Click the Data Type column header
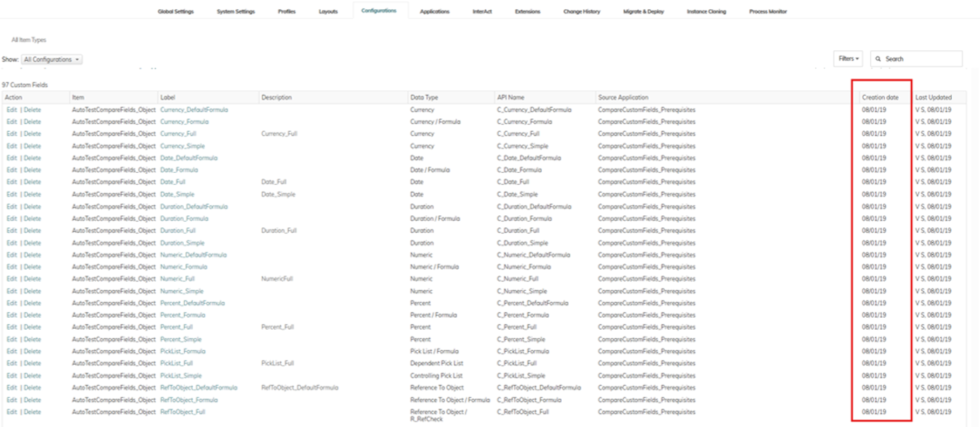980x427 pixels. (x=424, y=97)
